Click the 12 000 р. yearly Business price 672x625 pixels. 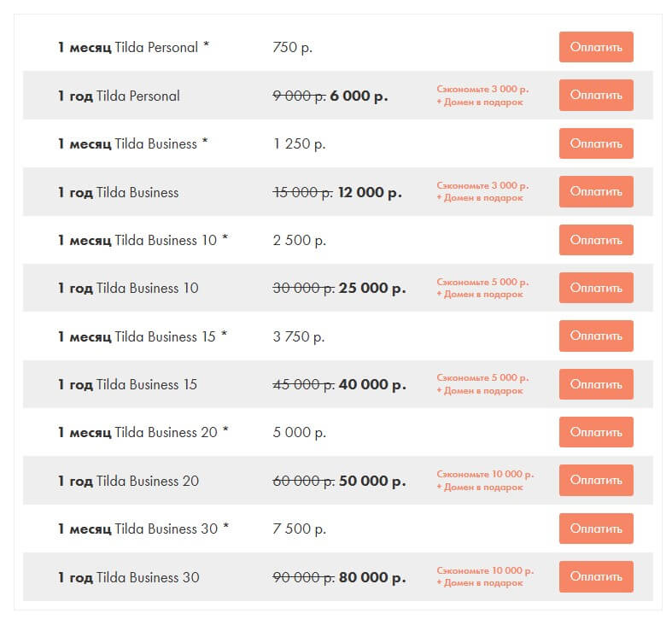pos(370,193)
